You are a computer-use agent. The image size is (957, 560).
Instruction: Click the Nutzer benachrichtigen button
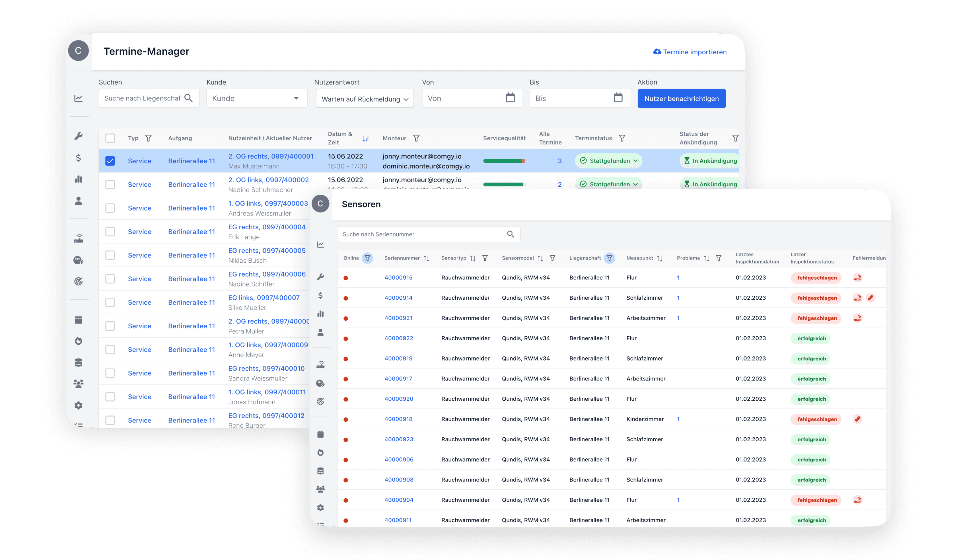681,98
